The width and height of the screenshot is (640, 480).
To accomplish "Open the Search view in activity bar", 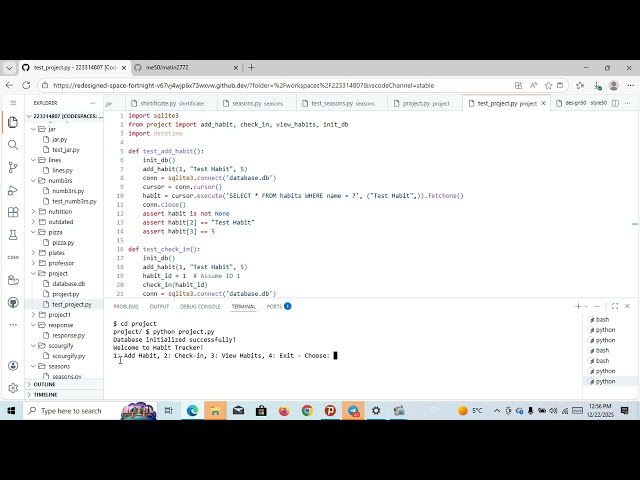I will coord(13,145).
